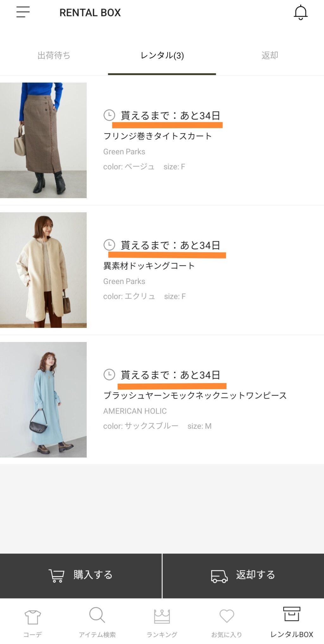This screenshot has height=644, width=324.
Task: Open フリンジ巻きタイトスカート item title
Action: click(158, 136)
